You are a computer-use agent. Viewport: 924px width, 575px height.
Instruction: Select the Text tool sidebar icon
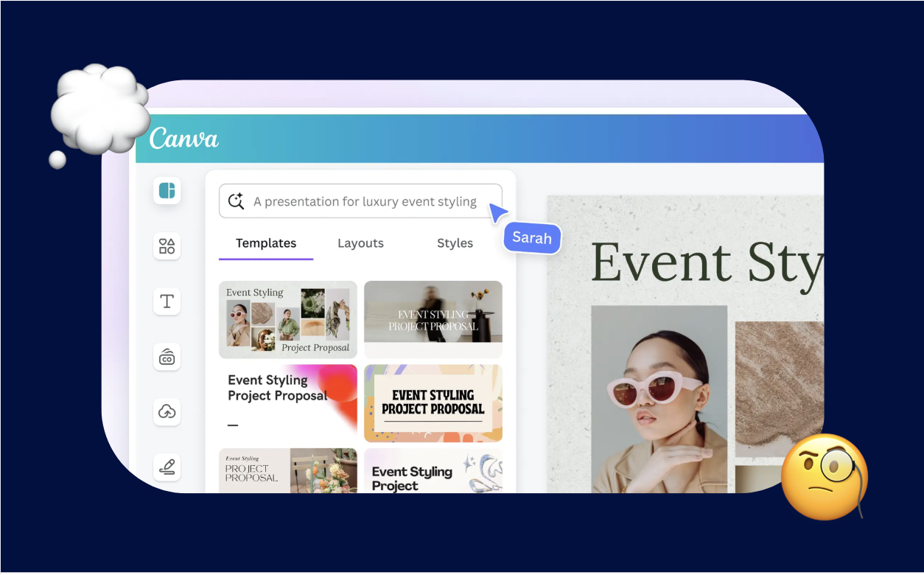[167, 301]
